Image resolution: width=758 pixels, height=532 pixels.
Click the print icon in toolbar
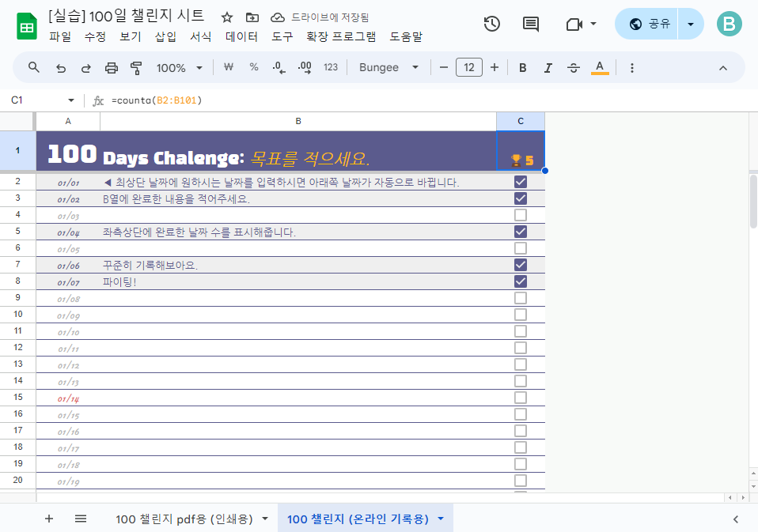pyautogui.click(x=112, y=68)
